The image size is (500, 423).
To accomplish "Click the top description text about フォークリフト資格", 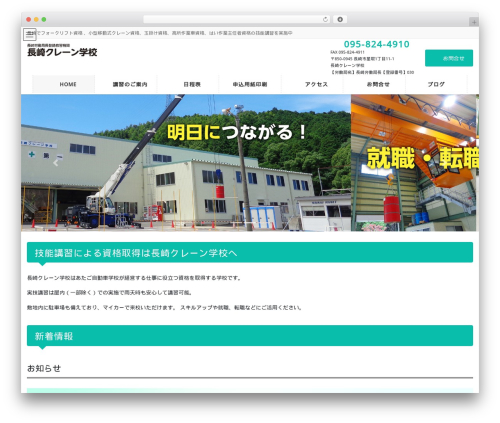I will click(x=160, y=33).
